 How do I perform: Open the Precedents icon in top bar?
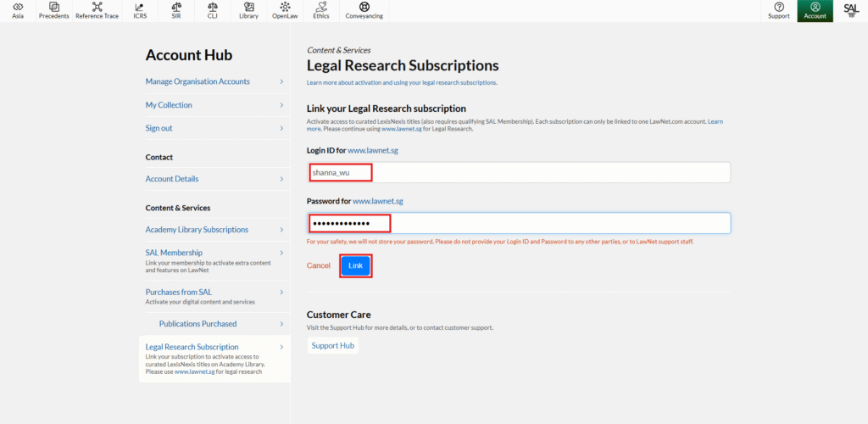[53, 7]
